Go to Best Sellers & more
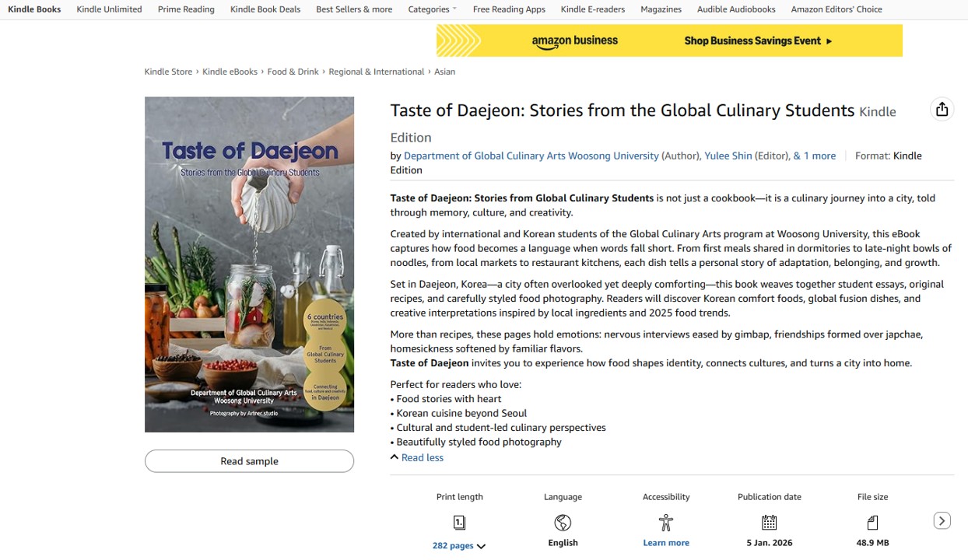The image size is (968, 560). point(354,9)
